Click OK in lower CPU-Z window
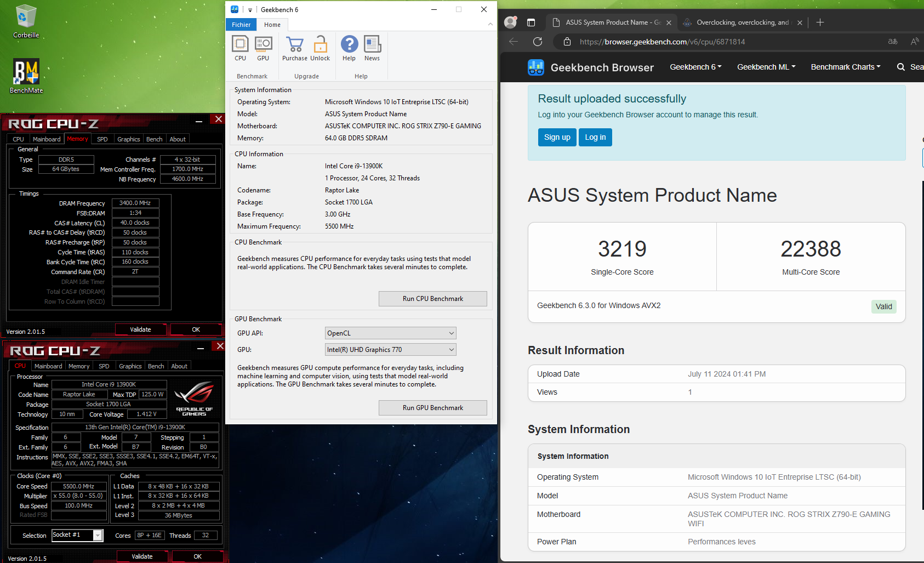The image size is (924, 563). pyautogui.click(x=197, y=556)
